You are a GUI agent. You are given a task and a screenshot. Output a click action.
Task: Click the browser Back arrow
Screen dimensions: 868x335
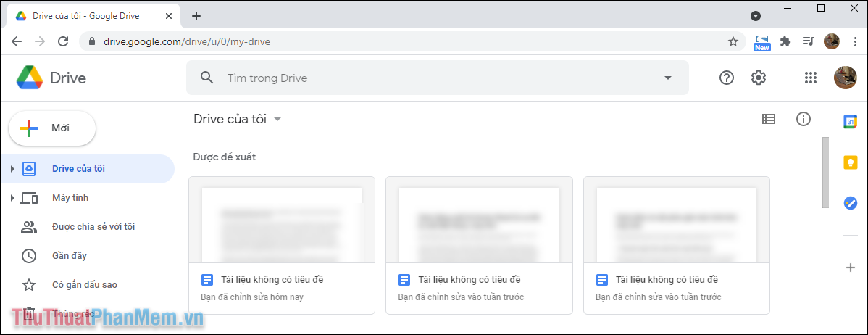click(17, 41)
